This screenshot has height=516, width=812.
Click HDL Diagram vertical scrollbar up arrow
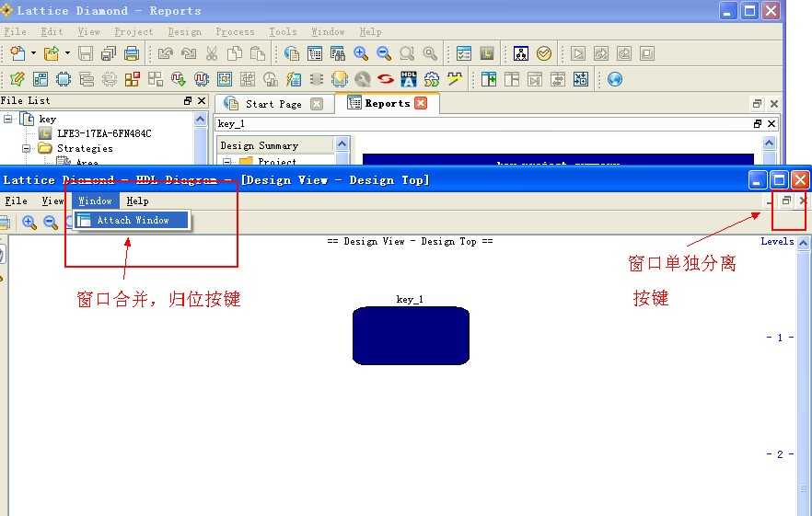(x=803, y=243)
